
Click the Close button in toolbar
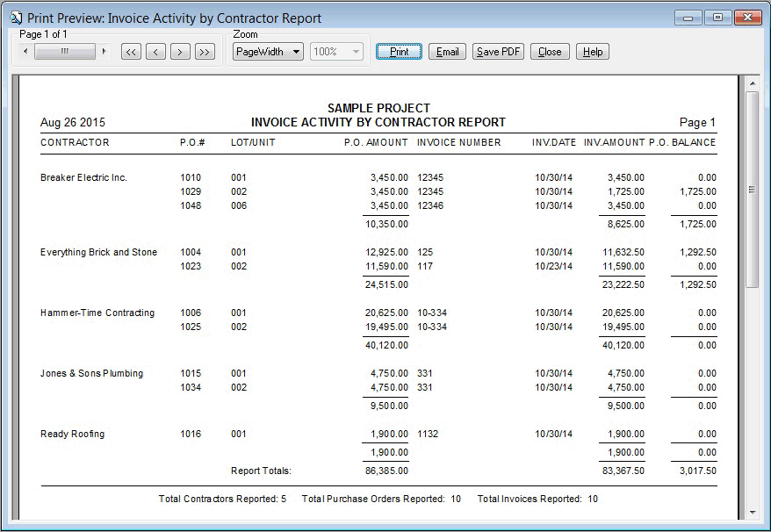click(x=550, y=52)
